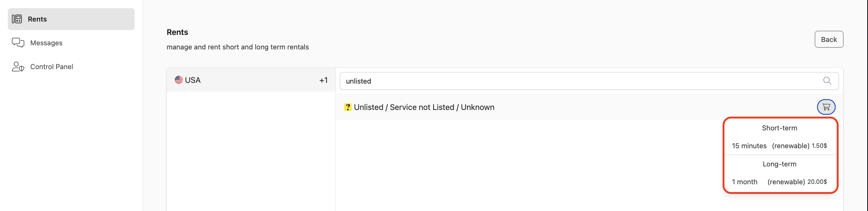Screen dimensions: 868x211
Task: Click the yellow question mark icon
Action: coord(348,107)
